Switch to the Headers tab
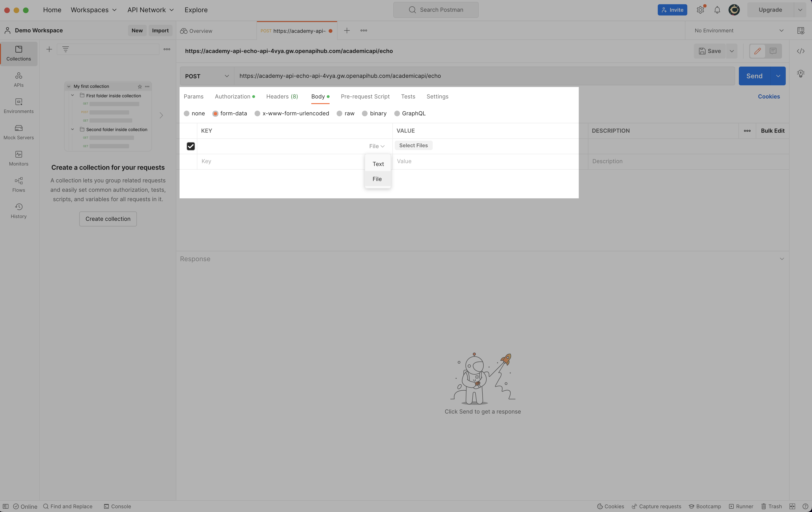Image resolution: width=812 pixels, height=512 pixels. 282,97
